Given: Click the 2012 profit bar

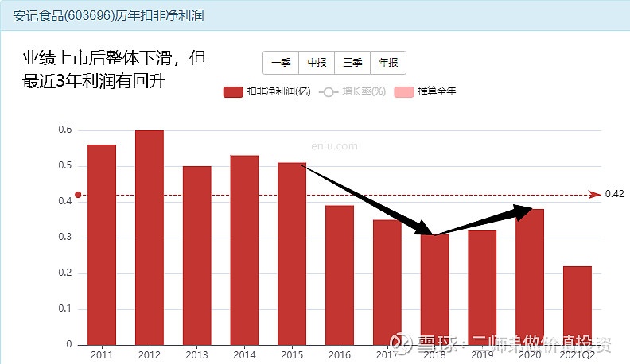Looking at the screenshot, I should click(150, 238).
